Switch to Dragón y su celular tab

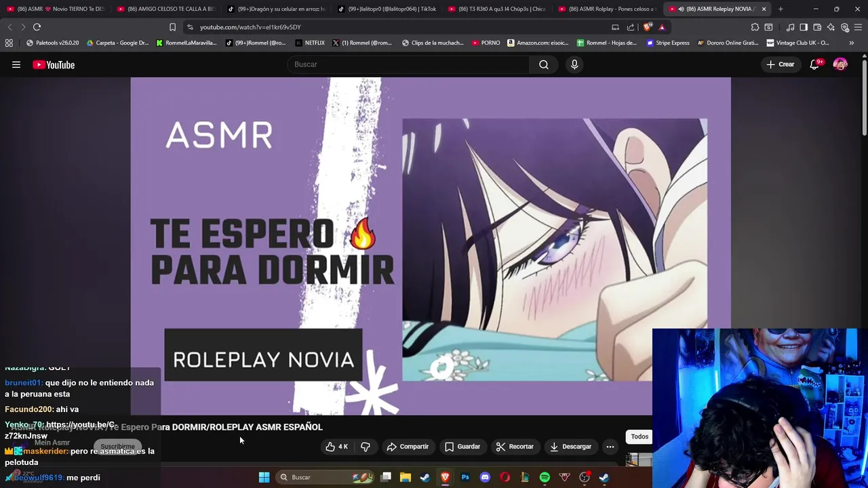pyautogui.click(x=277, y=9)
